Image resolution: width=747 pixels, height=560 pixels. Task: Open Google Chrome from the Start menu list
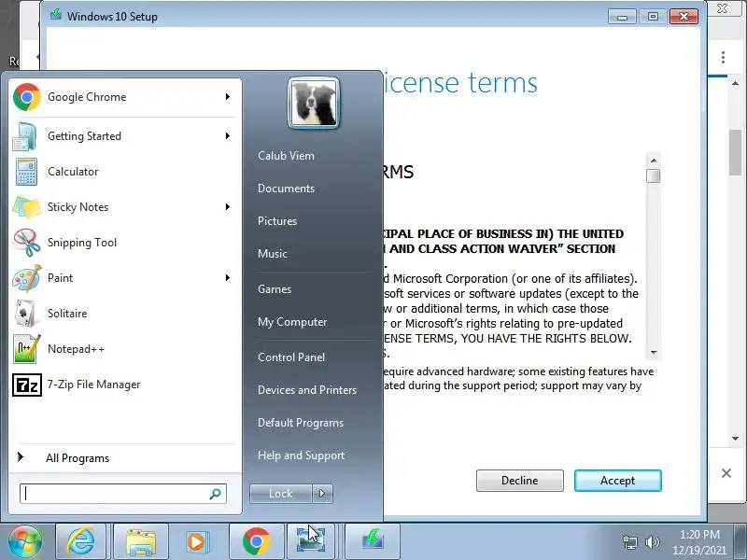point(124,97)
